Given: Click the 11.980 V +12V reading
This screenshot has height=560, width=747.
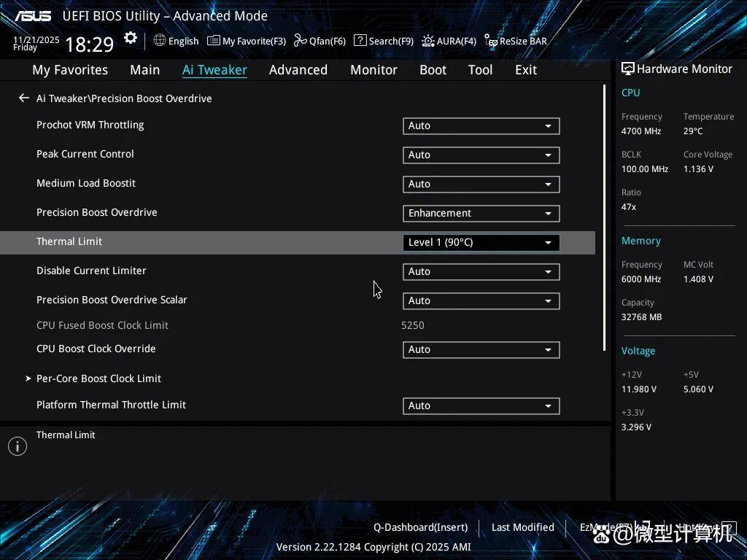Looking at the screenshot, I should 639,389.
